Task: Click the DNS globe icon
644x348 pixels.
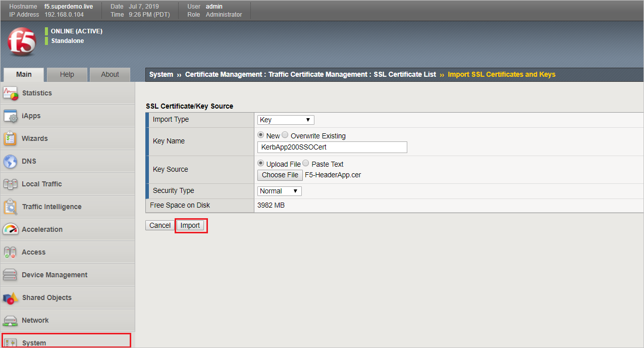Action: [x=11, y=161]
